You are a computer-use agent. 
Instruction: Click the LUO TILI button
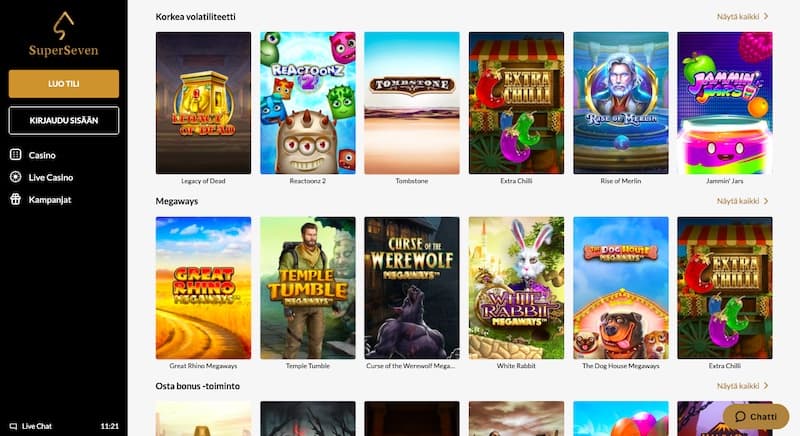64,84
